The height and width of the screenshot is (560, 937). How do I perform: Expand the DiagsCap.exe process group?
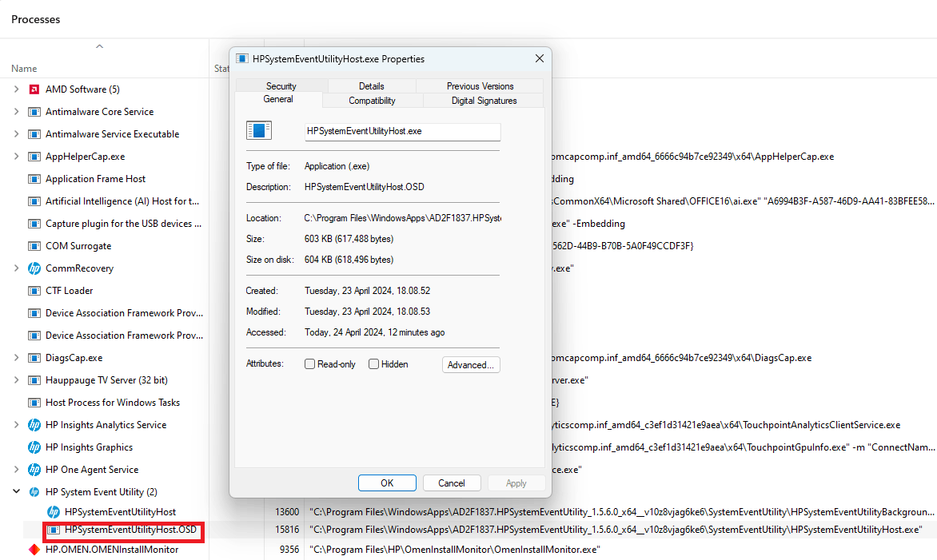pyautogui.click(x=16, y=358)
